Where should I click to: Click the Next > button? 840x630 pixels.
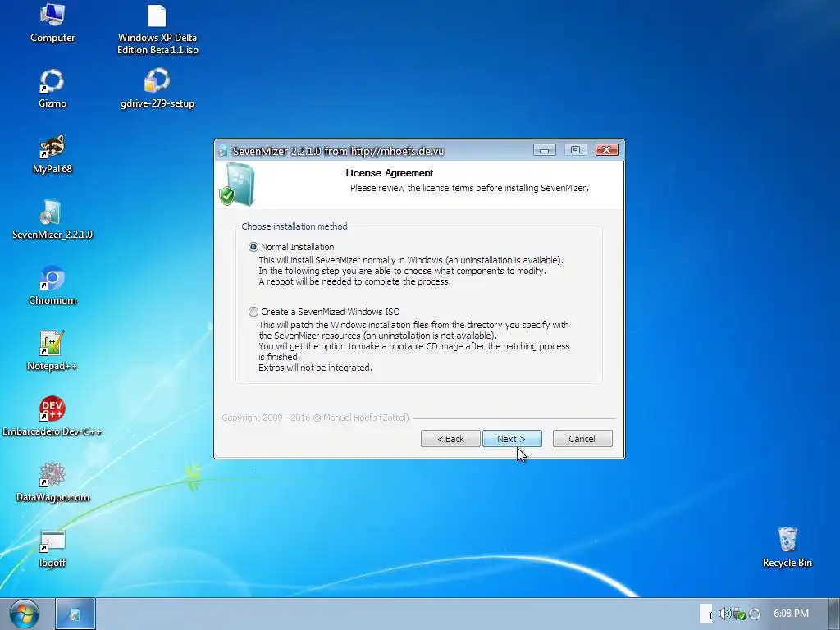point(512,439)
